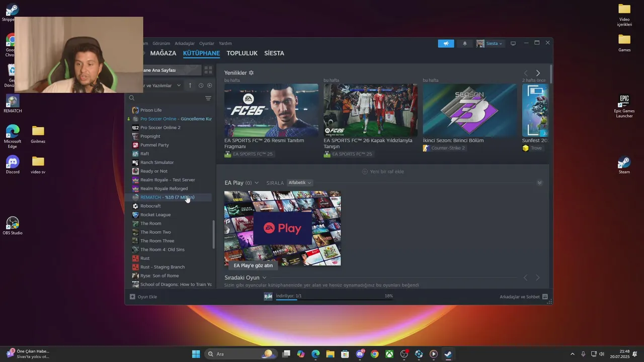Select REMATCH downloading entry in list
The width and height of the screenshot is (644, 362).
(169, 197)
